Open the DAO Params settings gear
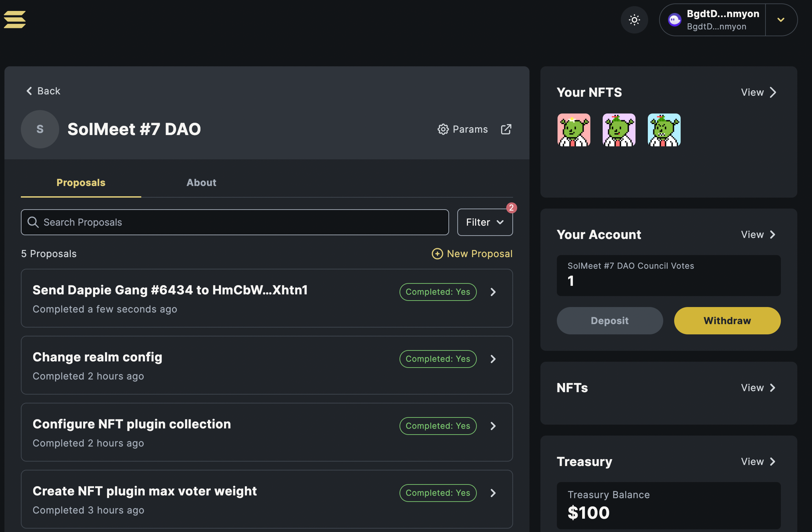 [443, 129]
